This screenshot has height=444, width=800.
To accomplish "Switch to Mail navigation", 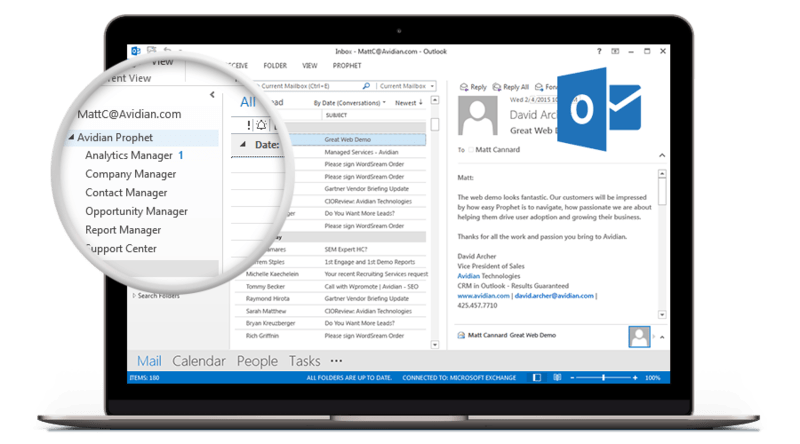I will (x=149, y=361).
